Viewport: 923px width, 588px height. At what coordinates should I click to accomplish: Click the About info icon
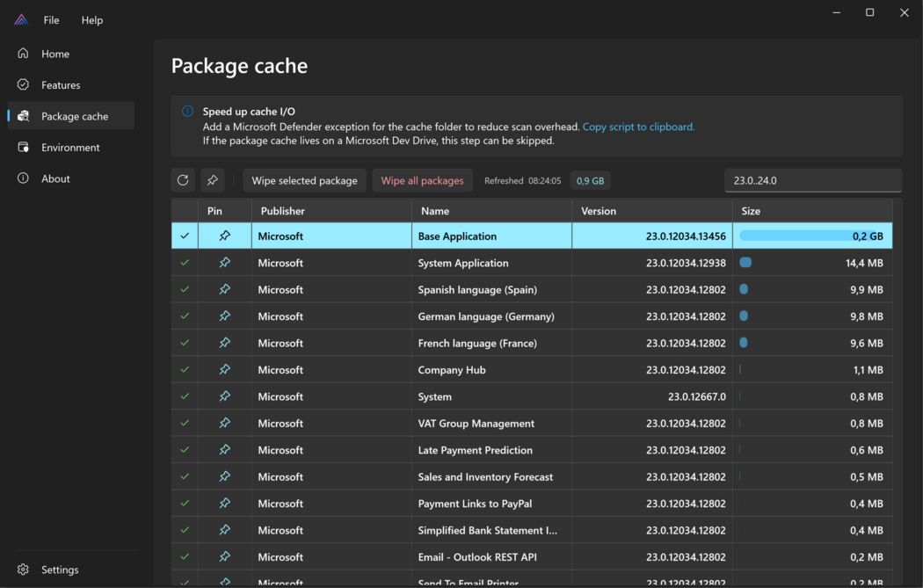click(23, 178)
